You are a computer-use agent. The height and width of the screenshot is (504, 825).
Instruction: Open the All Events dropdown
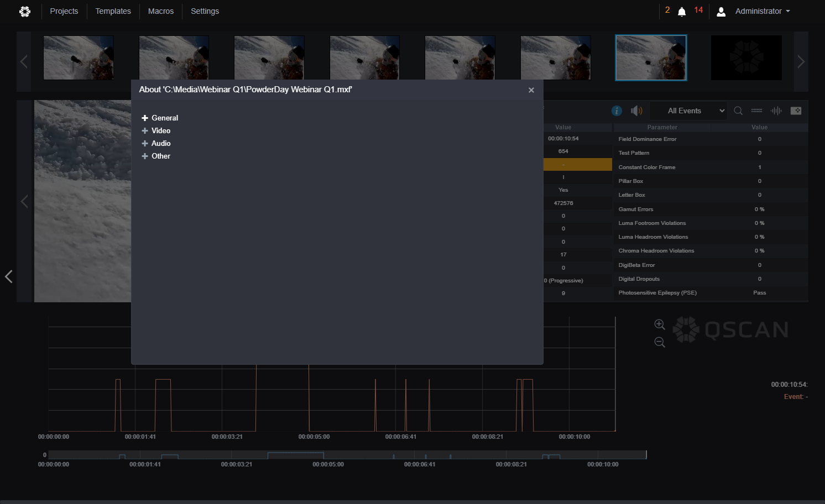(x=688, y=111)
